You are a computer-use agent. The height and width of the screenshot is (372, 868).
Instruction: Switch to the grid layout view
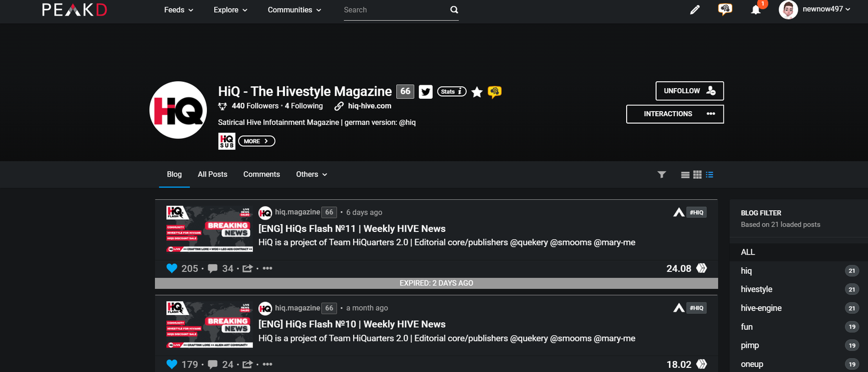click(x=697, y=175)
